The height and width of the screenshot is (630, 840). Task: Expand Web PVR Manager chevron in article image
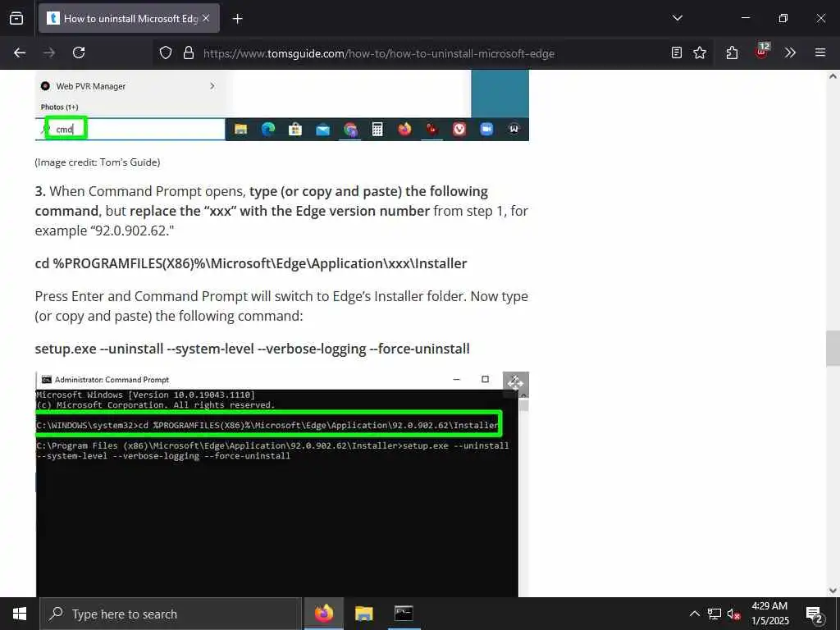(212, 85)
